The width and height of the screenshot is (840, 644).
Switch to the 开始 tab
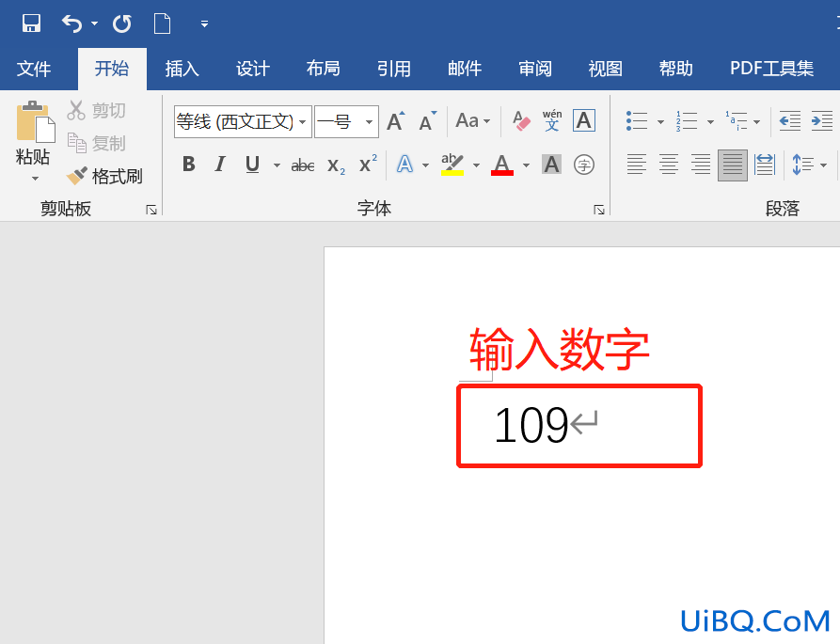click(112, 69)
